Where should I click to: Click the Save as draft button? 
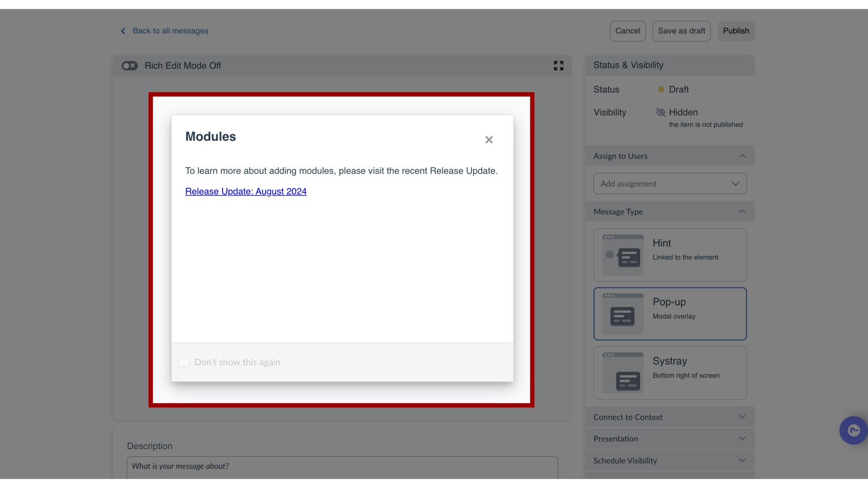pos(681,30)
